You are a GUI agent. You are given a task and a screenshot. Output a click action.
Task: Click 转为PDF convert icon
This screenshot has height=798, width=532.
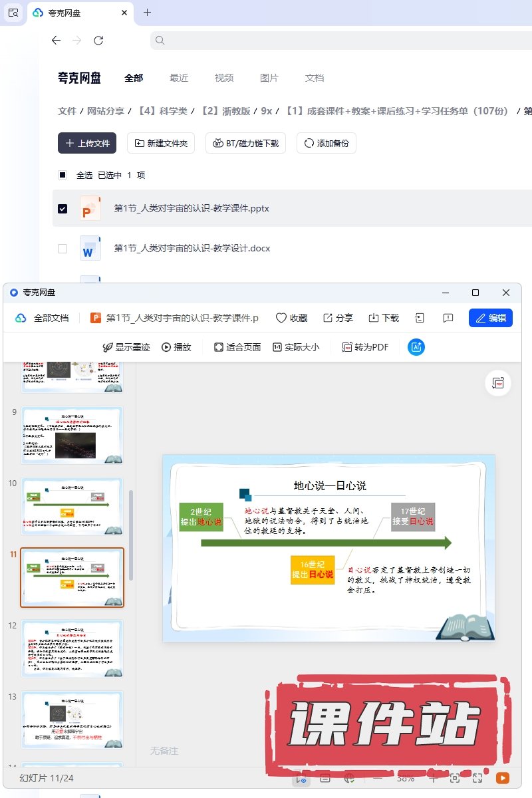[365, 347]
